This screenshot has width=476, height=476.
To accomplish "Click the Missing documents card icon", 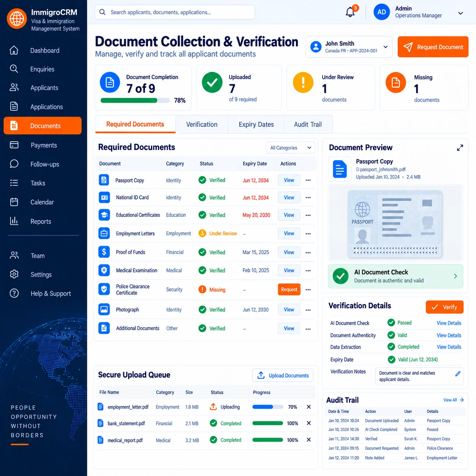I will pos(396,82).
